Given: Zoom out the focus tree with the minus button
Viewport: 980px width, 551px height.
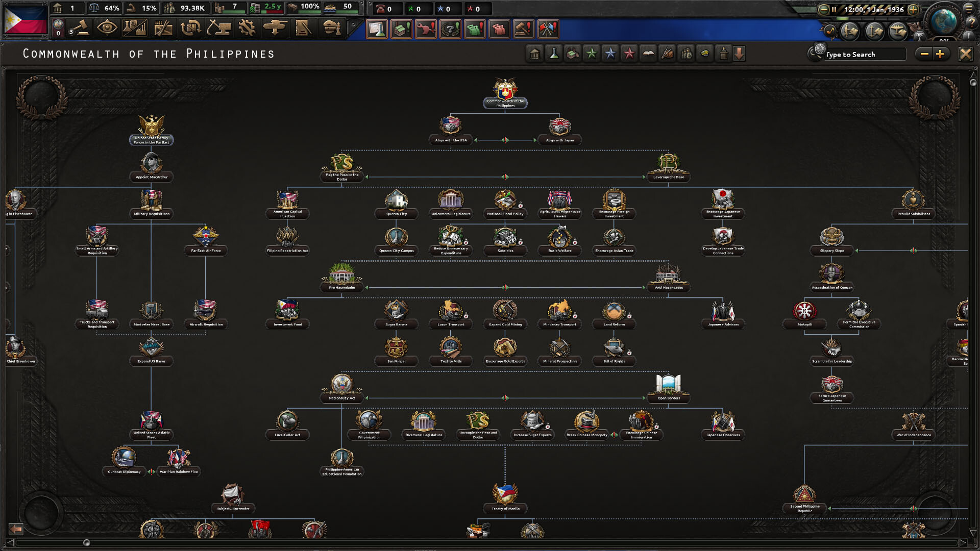Looking at the screenshot, I should click(x=924, y=53).
